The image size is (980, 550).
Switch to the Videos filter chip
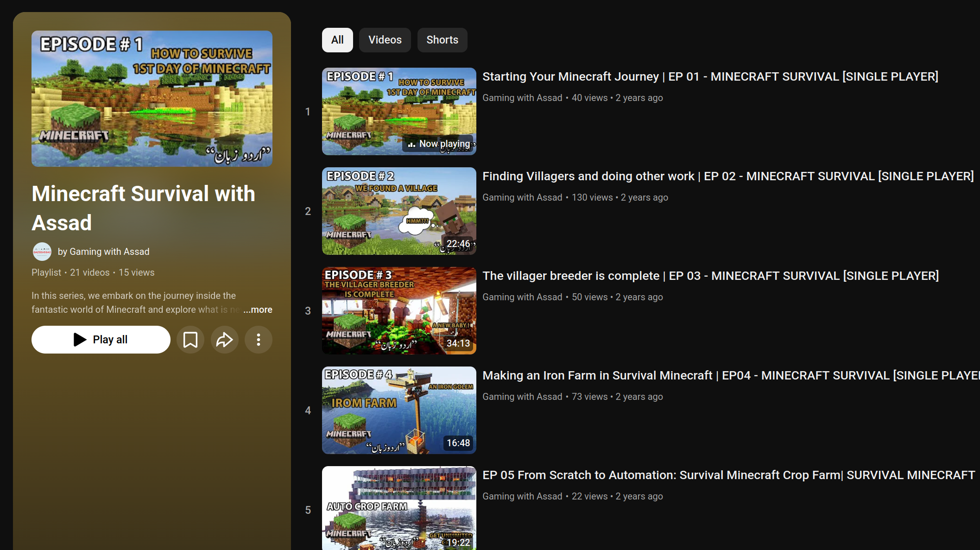pyautogui.click(x=385, y=40)
